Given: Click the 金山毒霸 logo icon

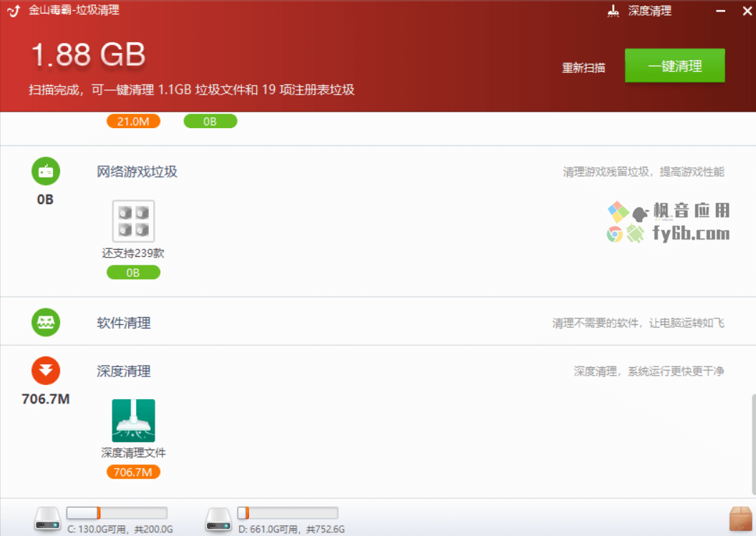Looking at the screenshot, I should (x=14, y=11).
